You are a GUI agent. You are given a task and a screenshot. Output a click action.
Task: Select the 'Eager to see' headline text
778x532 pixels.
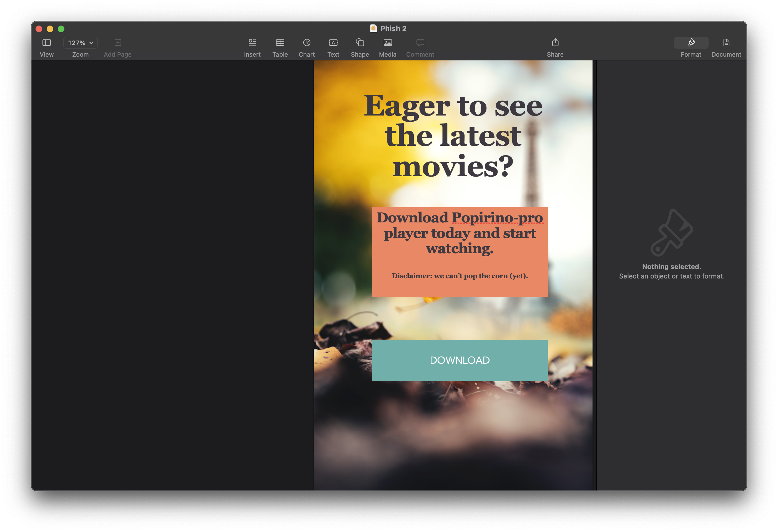[453, 106]
